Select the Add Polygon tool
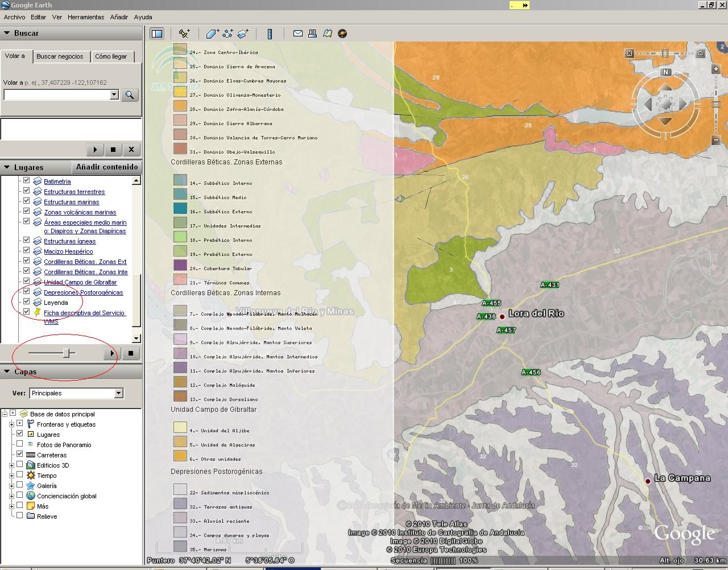This screenshot has width=728, height=570. click(212, 34)
